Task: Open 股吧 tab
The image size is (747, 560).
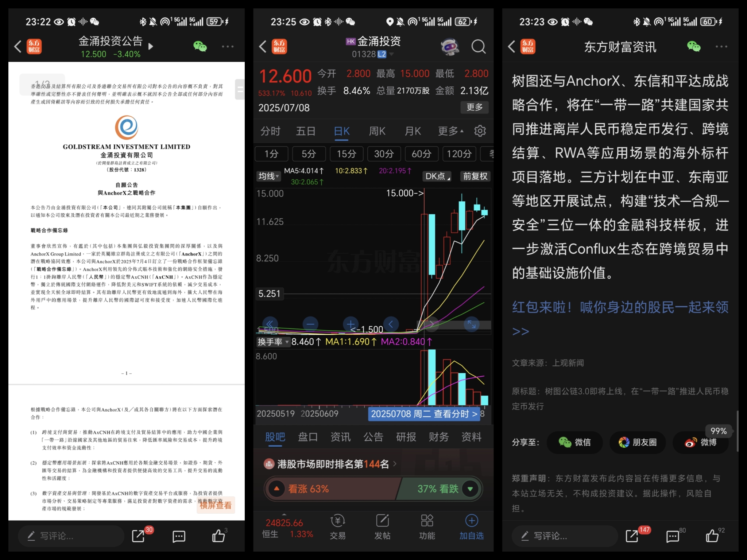Action: (275, 437)
